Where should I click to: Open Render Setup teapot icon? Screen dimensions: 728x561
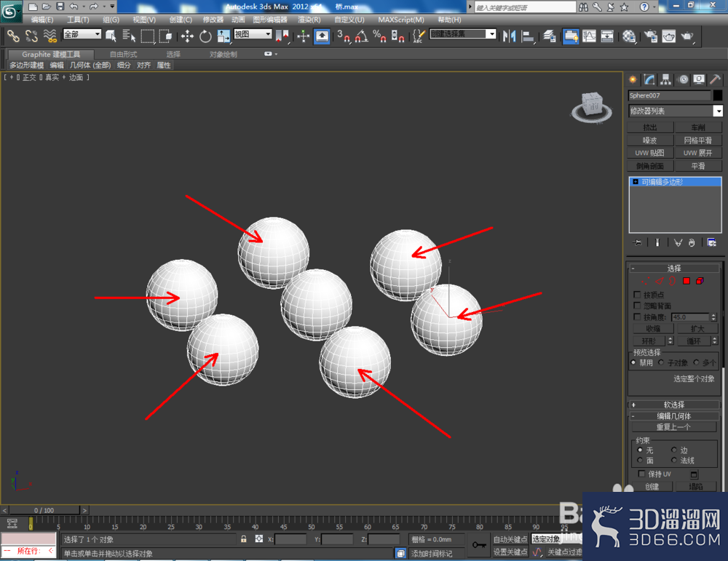651,36
